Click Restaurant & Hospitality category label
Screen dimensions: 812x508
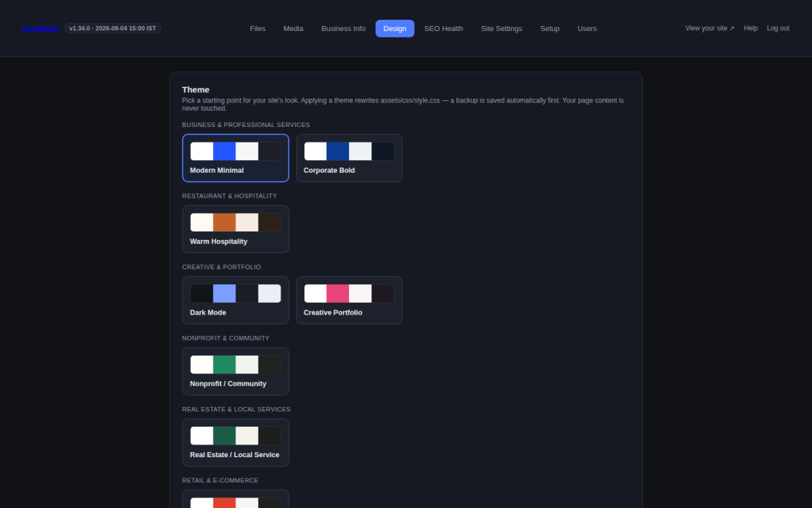point(229,196)
